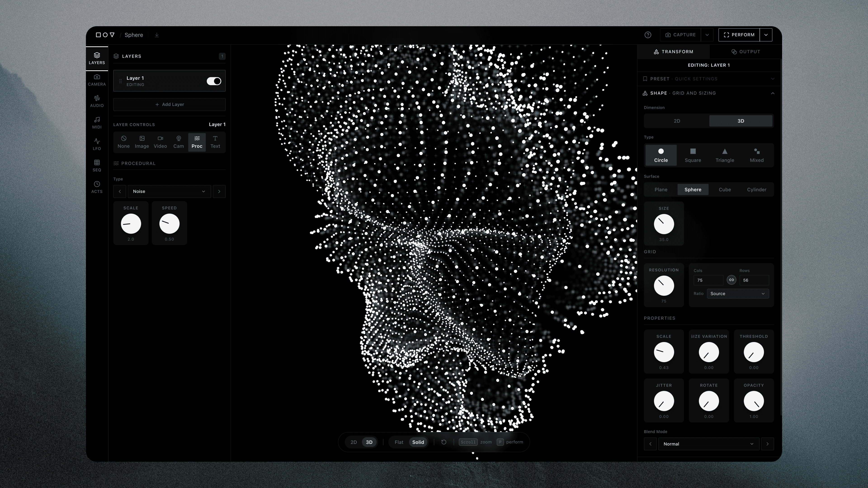Click the Perform button
868x488 pixels.
(739, 35)
